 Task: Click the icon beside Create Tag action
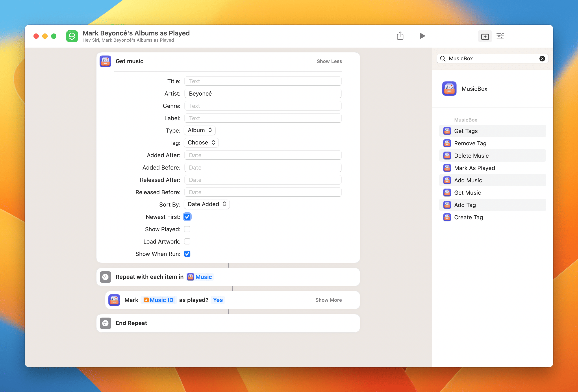[447, 217]
